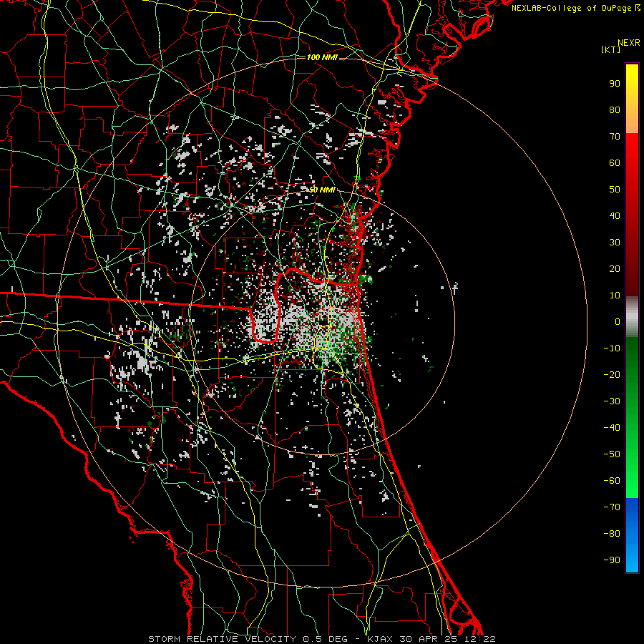Click the -40 value on velocity scale
This screenshot has width=644, height=644.
tap(612, 428)
